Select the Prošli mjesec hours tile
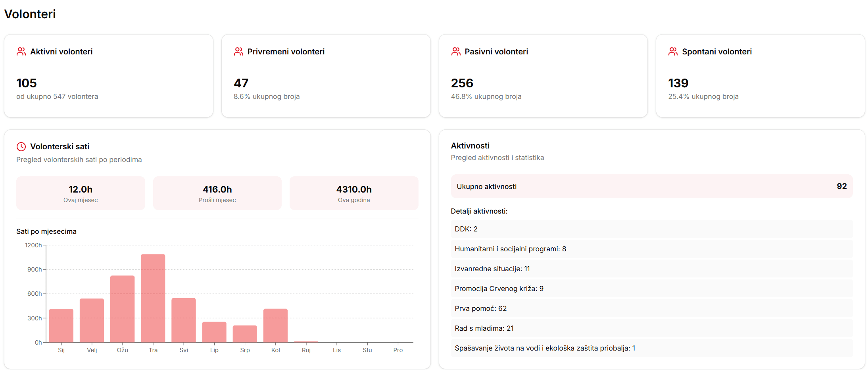The image size is (868, 370). coord(217,193)
